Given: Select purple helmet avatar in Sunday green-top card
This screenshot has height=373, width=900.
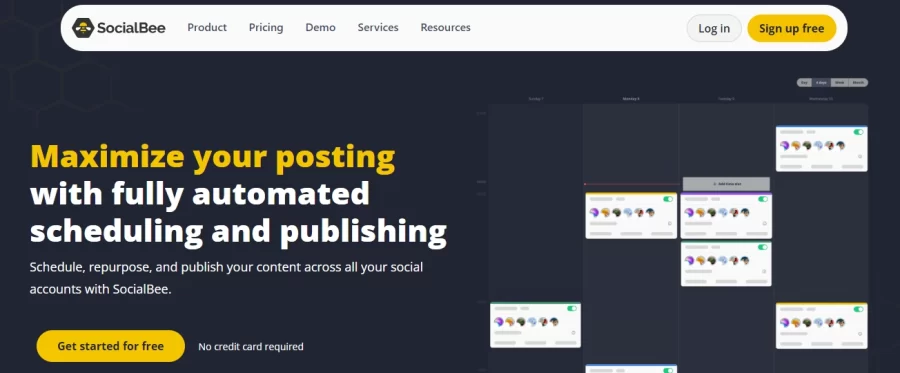Looking at the screenshot, I should pyautogui.click(x=499, y=322).
